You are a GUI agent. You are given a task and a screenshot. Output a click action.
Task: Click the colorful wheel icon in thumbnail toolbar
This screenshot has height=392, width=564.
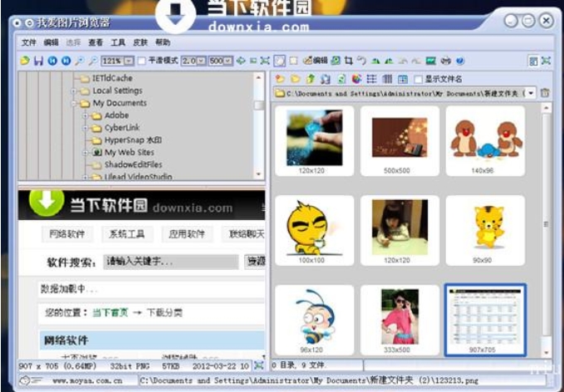(x=356, y=79)
